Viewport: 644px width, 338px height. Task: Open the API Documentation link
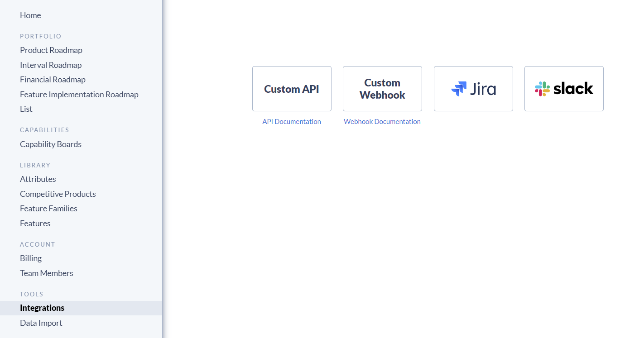(292, 122)
